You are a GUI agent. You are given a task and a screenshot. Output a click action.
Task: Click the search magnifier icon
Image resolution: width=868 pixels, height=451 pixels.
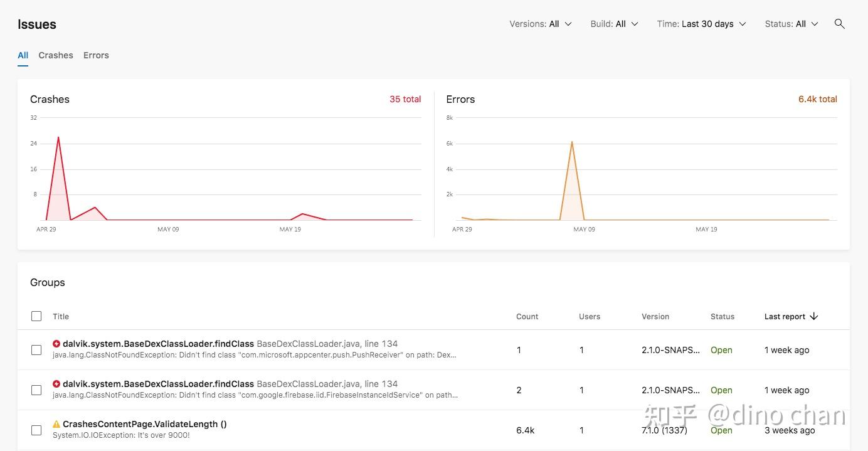point(839,24)
